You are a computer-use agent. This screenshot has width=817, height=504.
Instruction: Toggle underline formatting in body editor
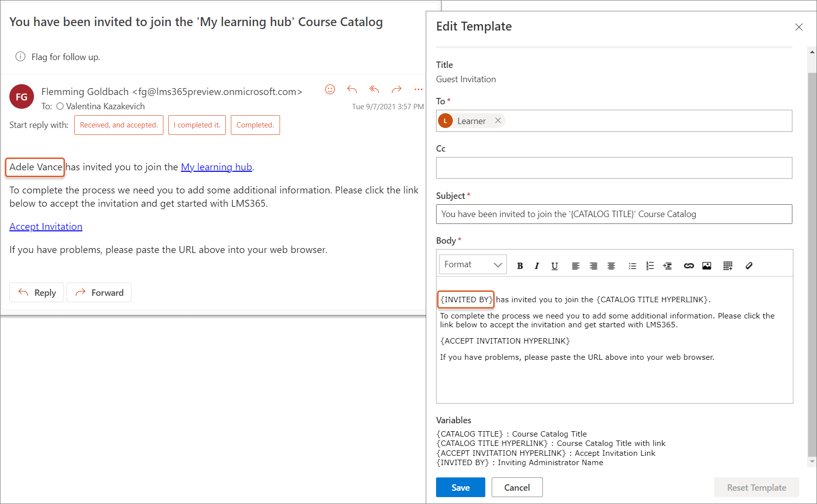[555, 266]
